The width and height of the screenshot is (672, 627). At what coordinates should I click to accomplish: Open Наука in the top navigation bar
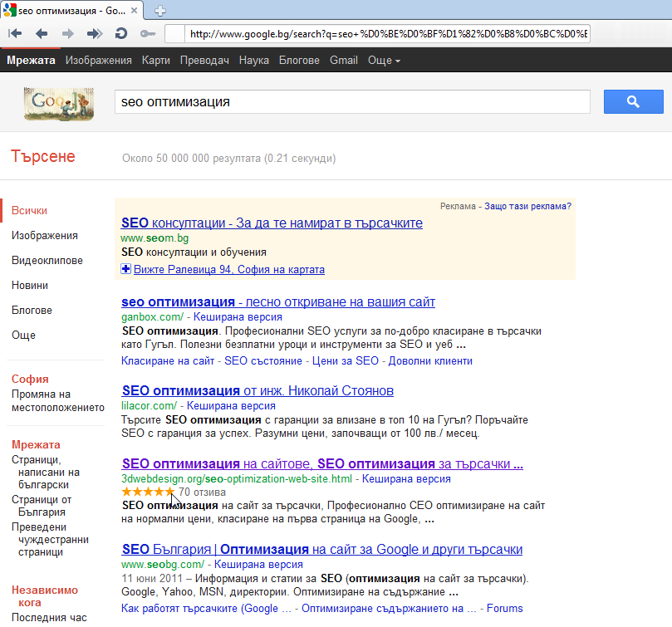pyautogui.click(x=253, y=61)
